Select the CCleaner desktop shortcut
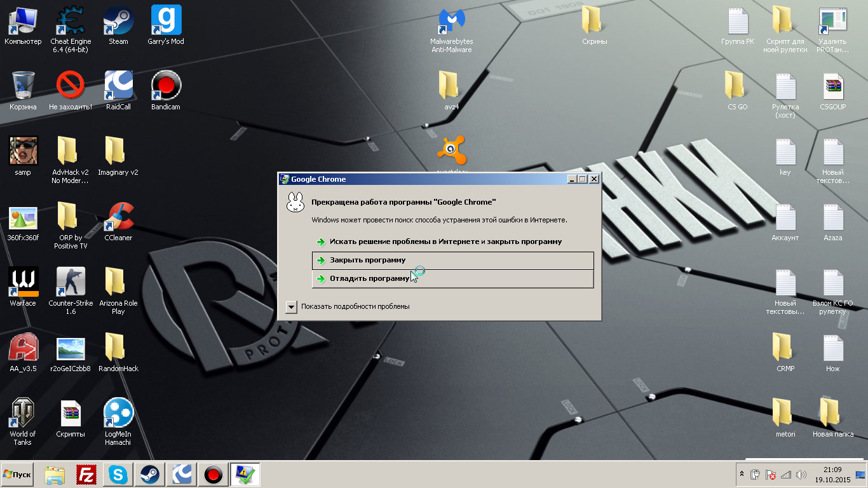This screenshot has width=868, height=488. coord(118,222)
